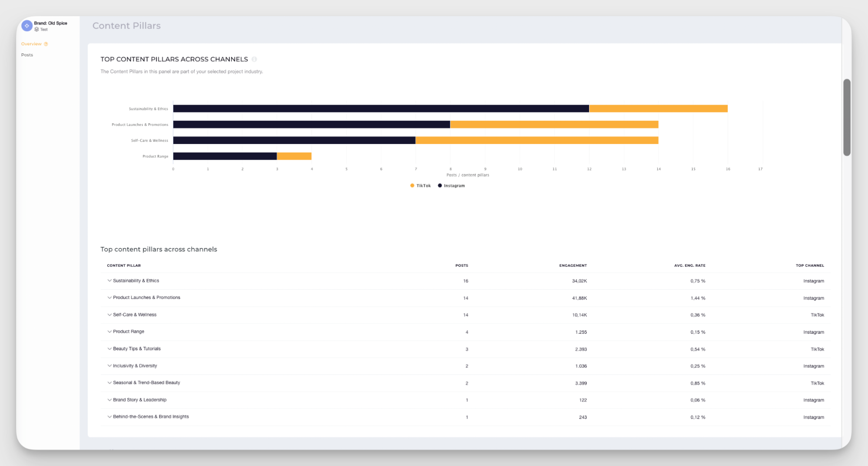Expand the Beauty Tips & Tutorials row
Image resolution: width=868 pixels, height=466 pixels.
[109, 348]
